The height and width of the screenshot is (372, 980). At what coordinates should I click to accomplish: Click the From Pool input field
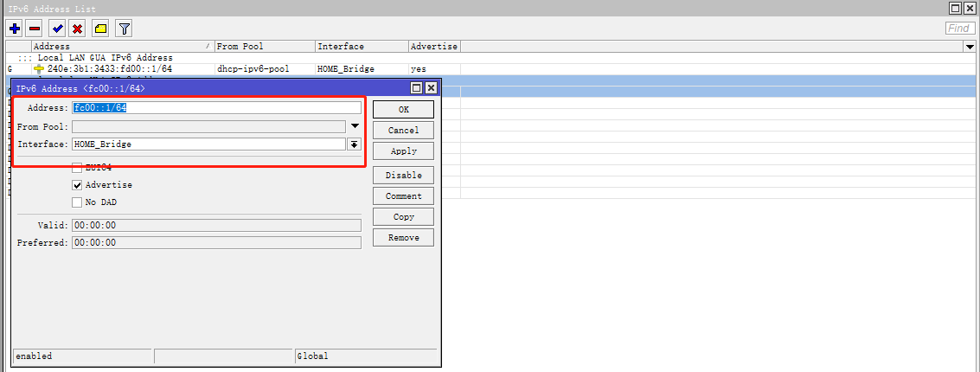pyautogui.click(x=208, y=126)
